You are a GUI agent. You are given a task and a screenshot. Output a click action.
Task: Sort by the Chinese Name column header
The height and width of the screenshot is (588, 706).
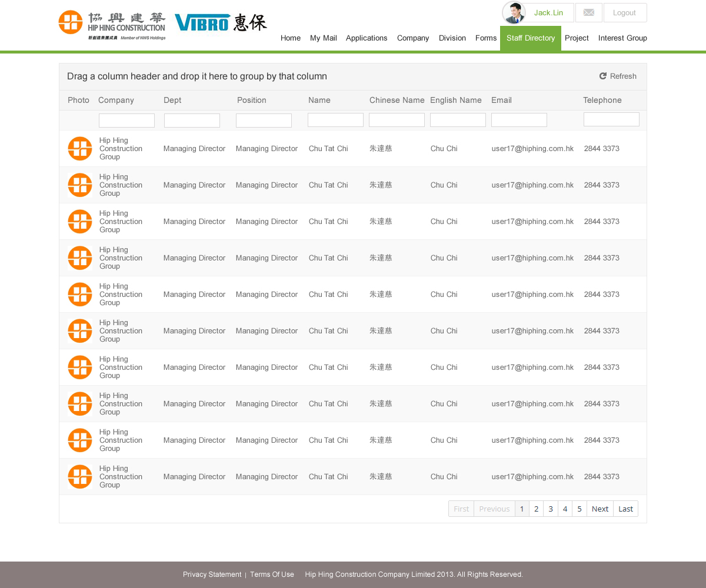[397, 101]
